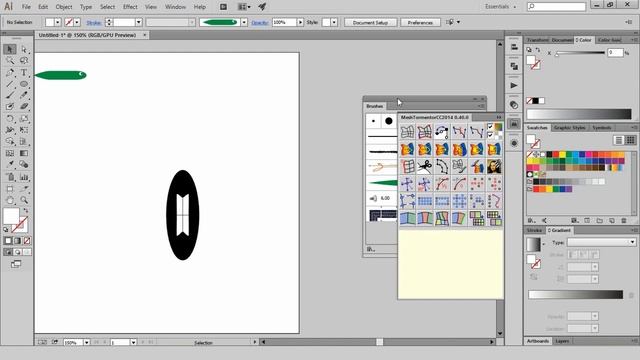Pick the Eyedropper tool

coord(10,164)
